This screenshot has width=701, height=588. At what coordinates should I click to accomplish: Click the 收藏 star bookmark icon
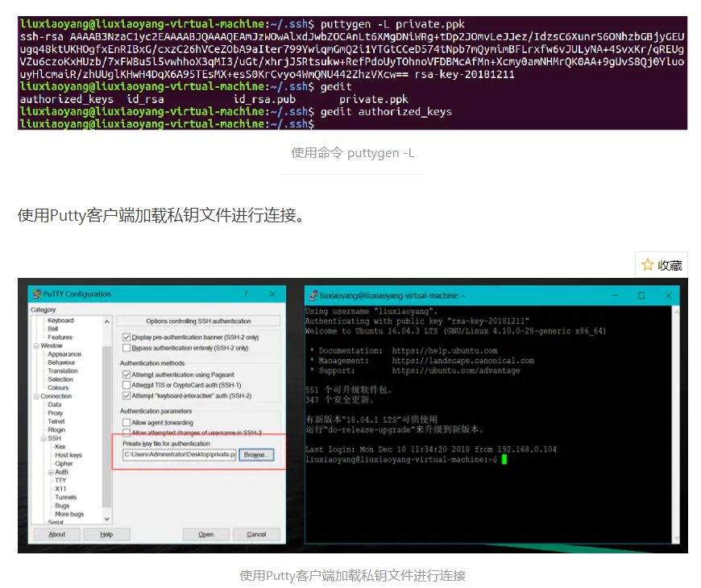[647, 264]
